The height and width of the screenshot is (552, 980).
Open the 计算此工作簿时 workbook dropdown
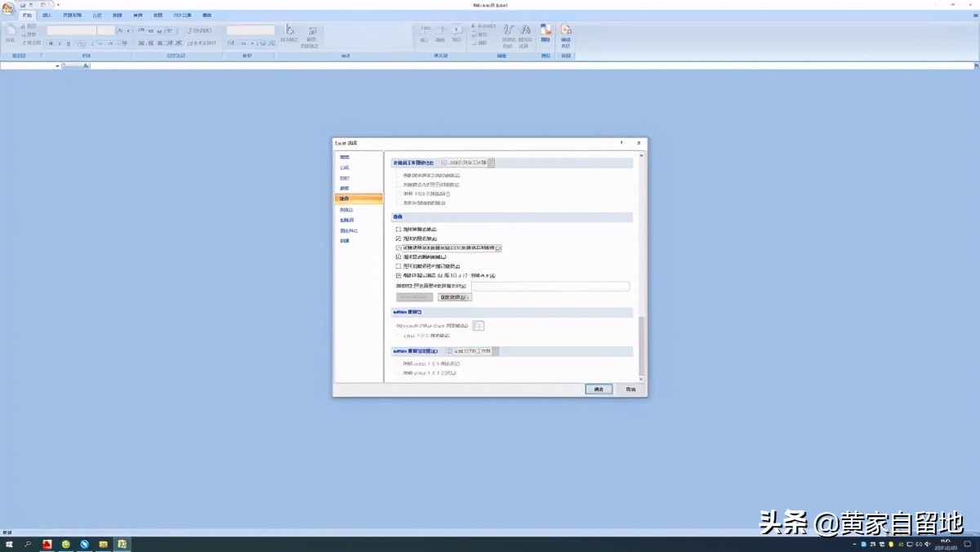[x=491, y=163]
